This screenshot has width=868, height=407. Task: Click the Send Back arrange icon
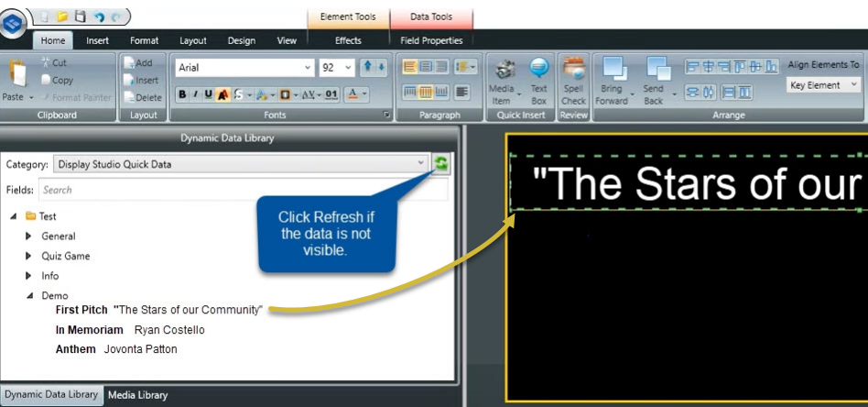pos(654,81)
